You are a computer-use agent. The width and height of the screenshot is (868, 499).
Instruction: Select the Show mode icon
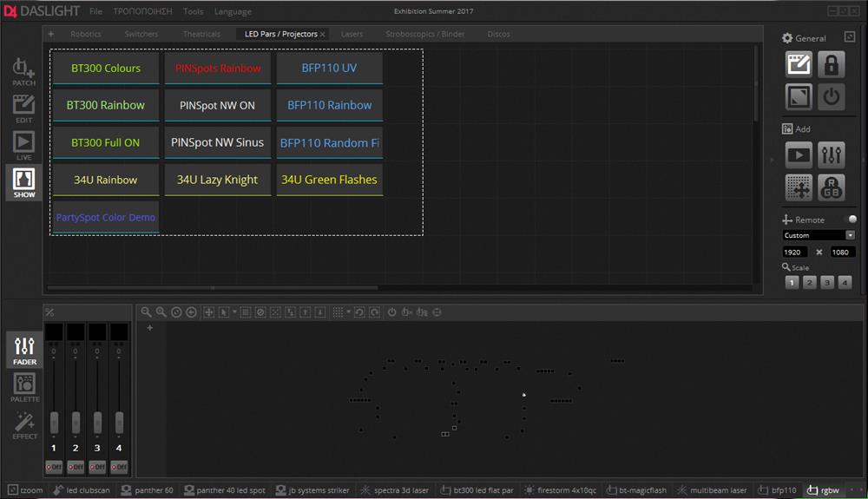click(23, 182)
